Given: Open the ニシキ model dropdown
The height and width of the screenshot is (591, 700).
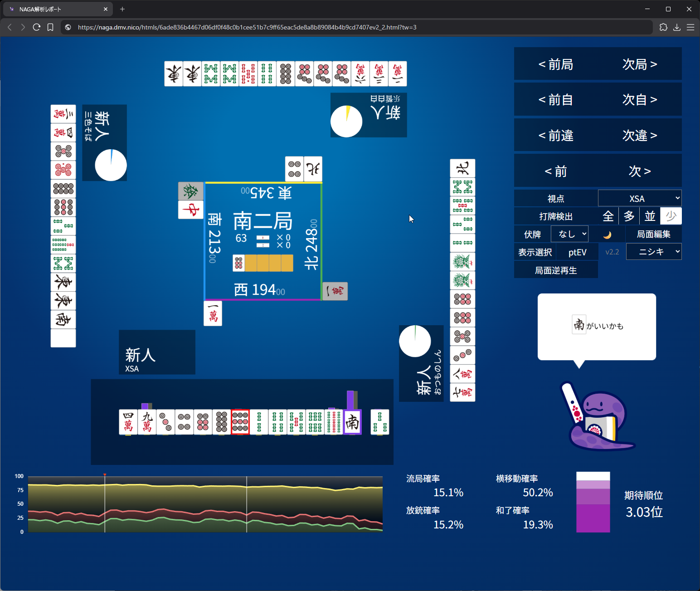Looking at the screenshot, I should [653, 252].
